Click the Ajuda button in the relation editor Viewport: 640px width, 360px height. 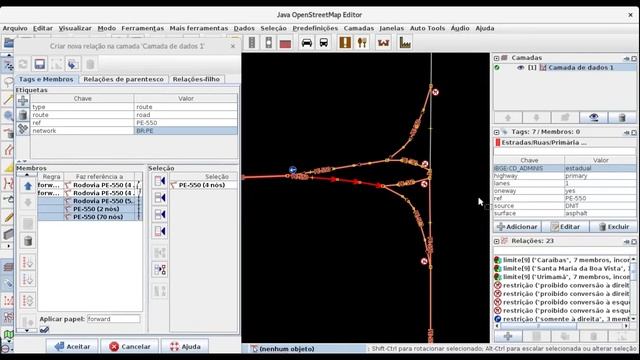[x=185, y=346]
